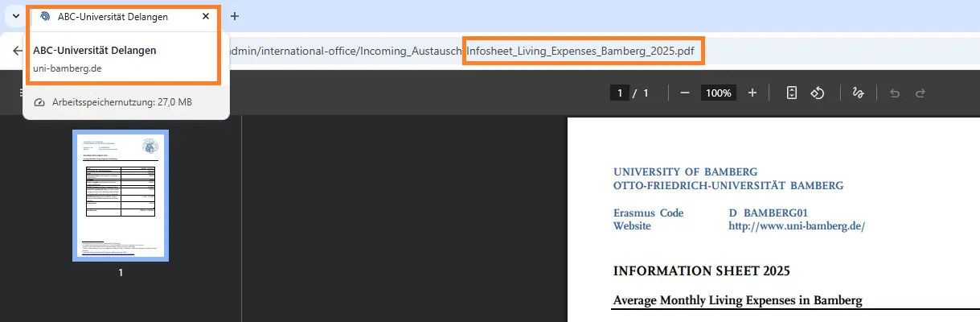Click the 100% zoom level field
Image resolution: width=980 pixels, height=322 pixels.
(719, 93)
